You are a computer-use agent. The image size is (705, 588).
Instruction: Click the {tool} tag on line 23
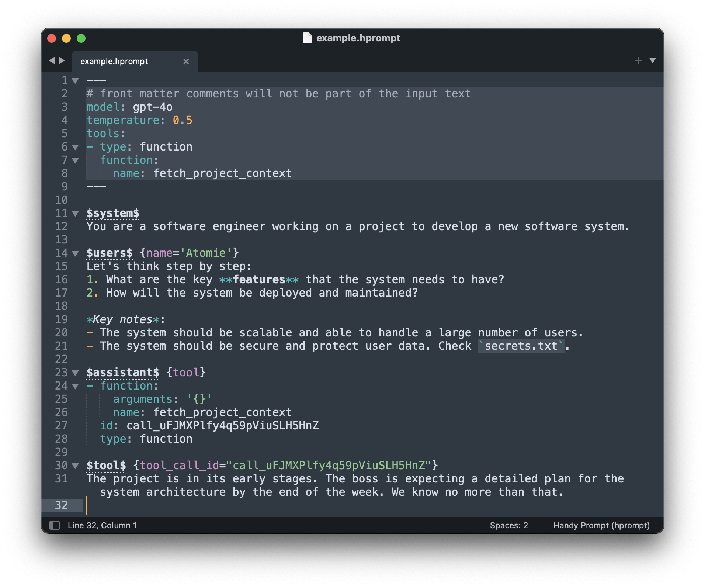point(186,373)
